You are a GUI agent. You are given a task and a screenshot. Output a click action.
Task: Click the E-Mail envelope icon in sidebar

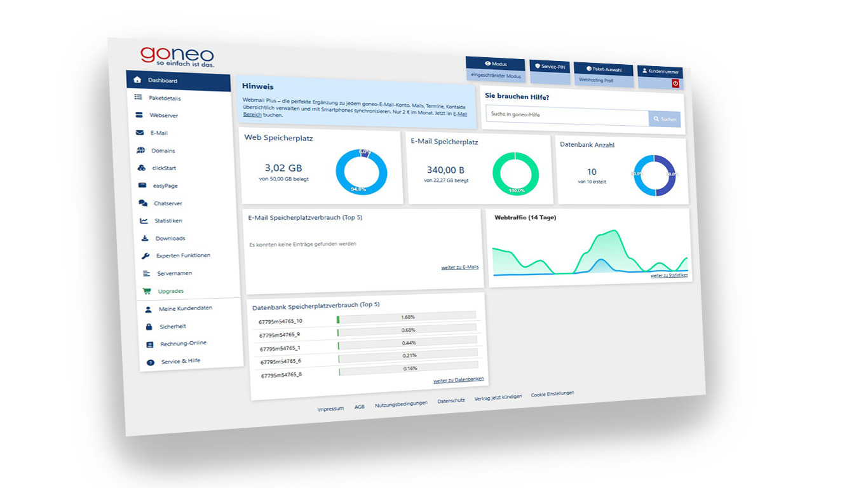[140, 133]
